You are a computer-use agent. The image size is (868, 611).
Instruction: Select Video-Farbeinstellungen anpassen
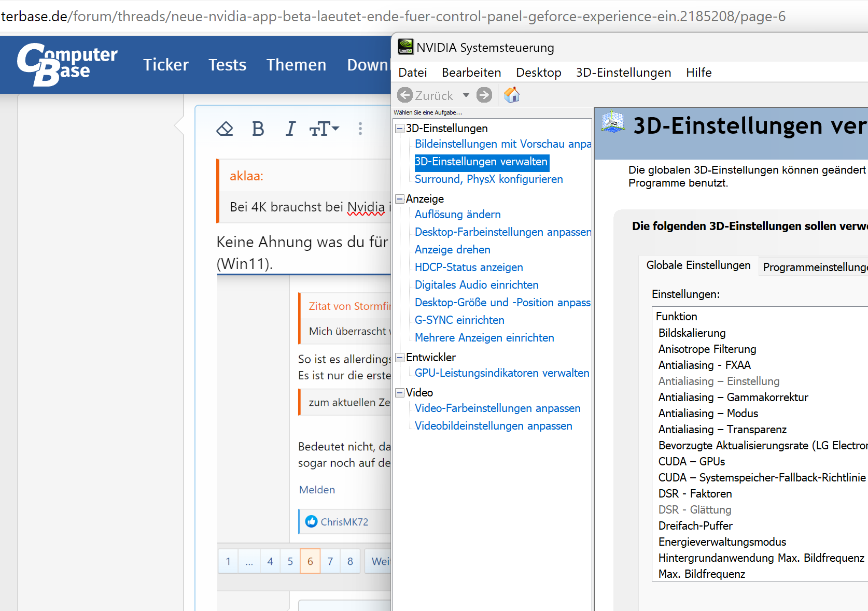(497, 408)
